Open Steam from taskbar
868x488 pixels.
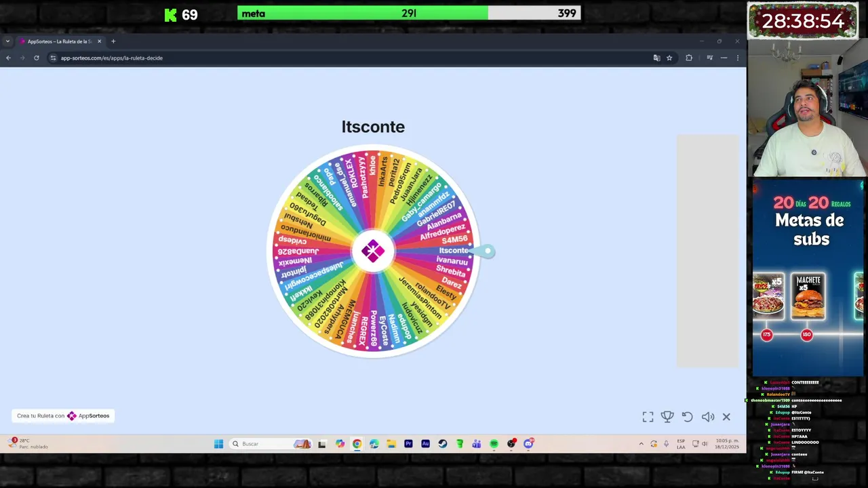[x=442, y=444]
